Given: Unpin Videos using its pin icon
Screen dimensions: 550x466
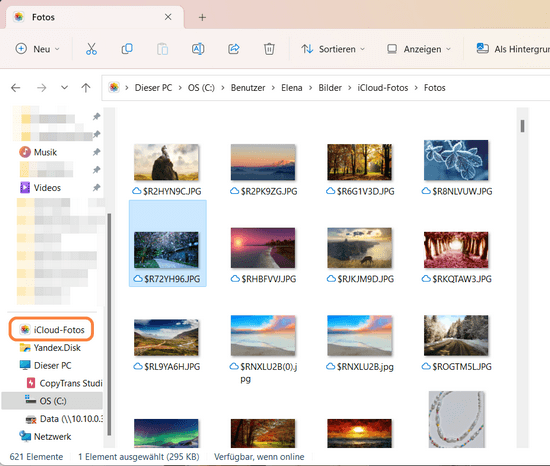Looking at the screenshot, I should point(96,188).
